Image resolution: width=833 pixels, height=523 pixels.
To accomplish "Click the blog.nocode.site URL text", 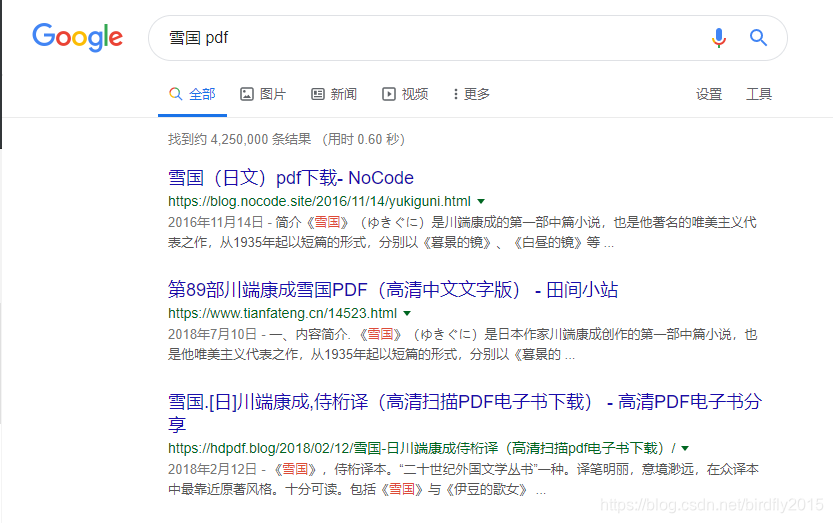I will click(319, 201).
